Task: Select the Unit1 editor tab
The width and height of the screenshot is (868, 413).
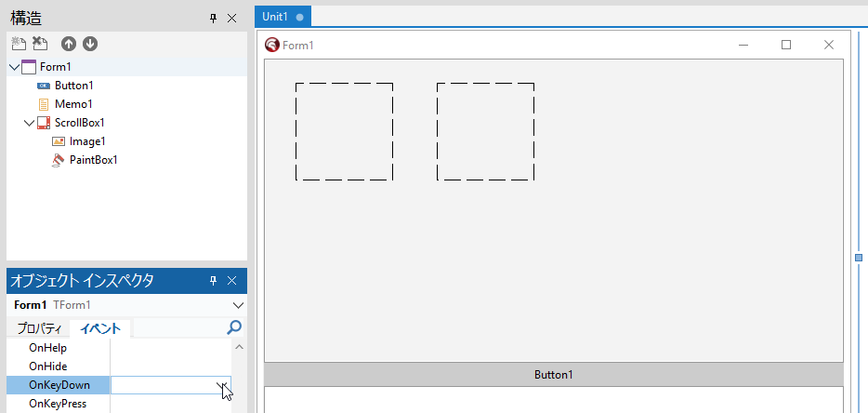Action: [275, 17]
